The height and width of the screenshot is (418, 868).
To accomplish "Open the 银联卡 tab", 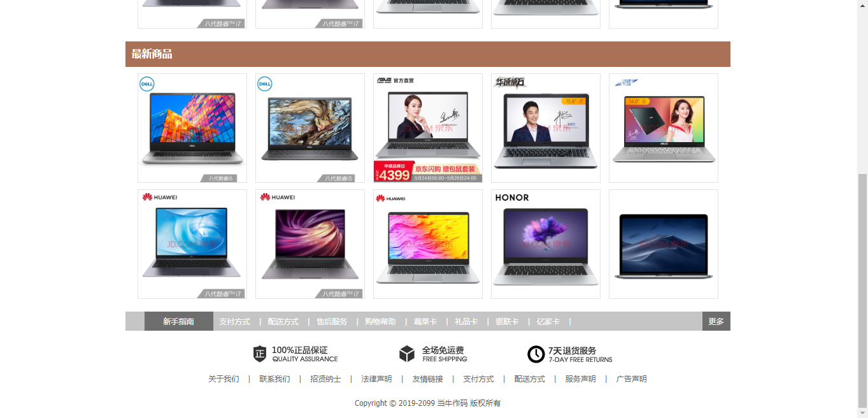I will 507,322.
